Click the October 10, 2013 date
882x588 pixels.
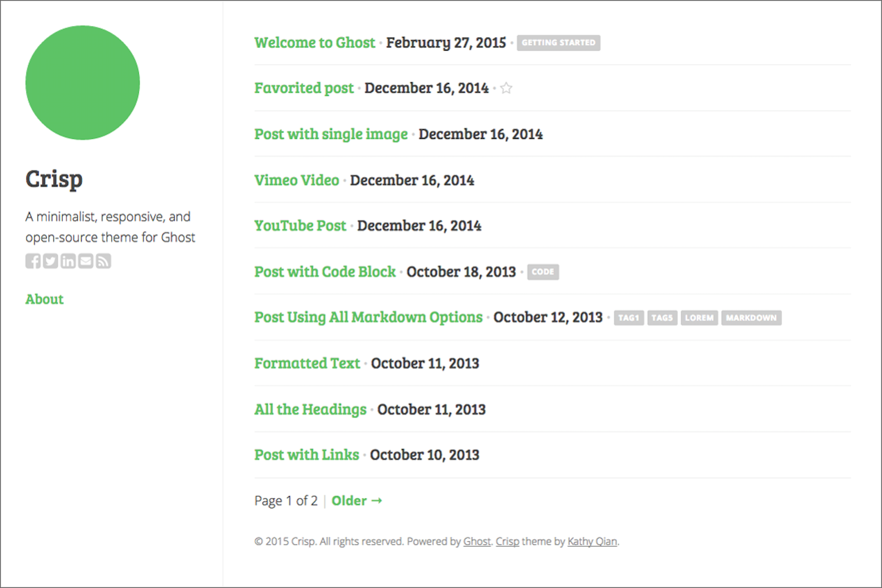[x=425, y=455]
